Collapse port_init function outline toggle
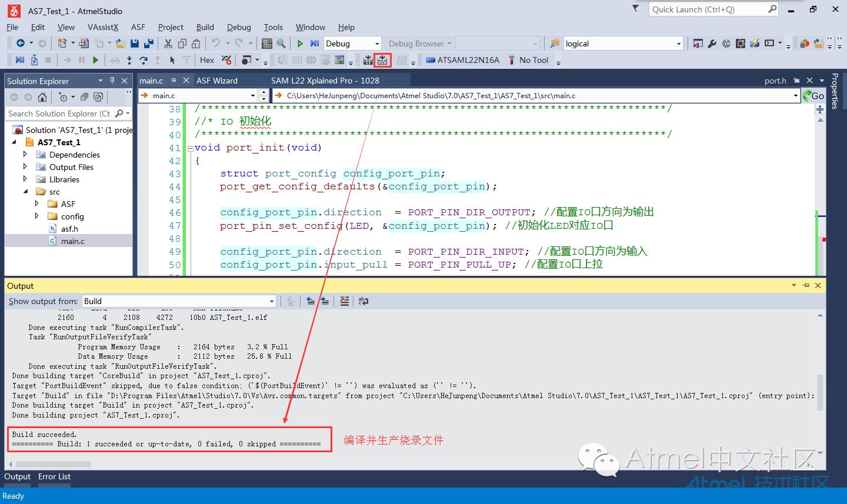This screenshot has width=847, height=504. (x=190, y=148)
